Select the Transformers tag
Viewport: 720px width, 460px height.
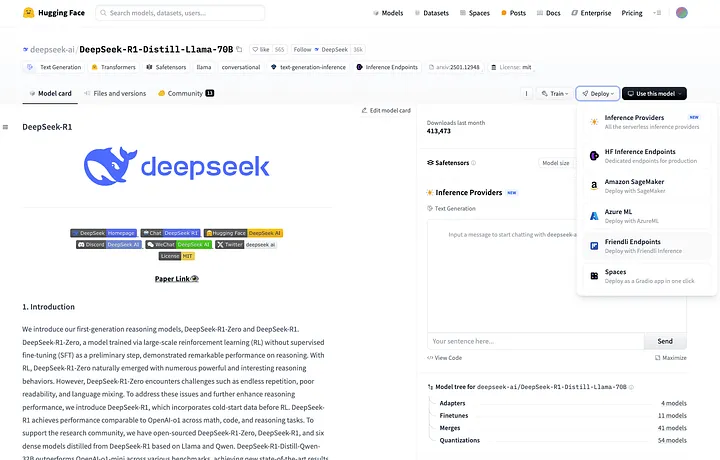tap(113, 67)
